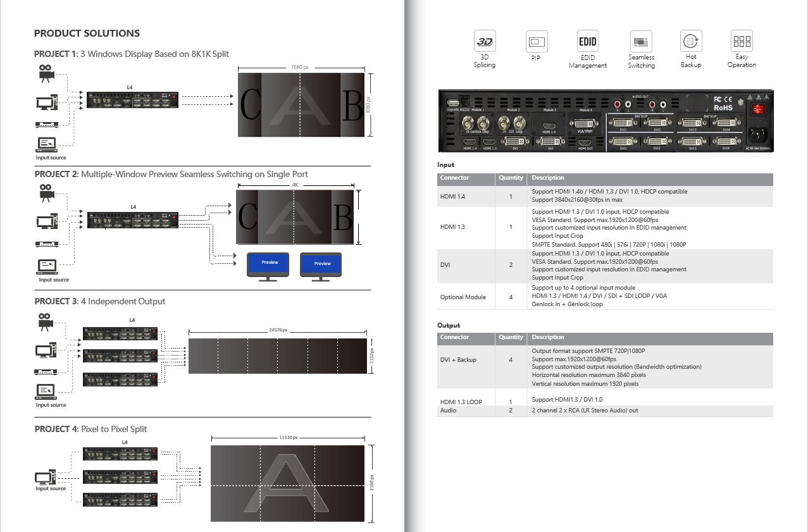This screenshot has width=808, height=532.
Task: Click the media player box icon in Project 2
Action: click(x=47, y=244)
